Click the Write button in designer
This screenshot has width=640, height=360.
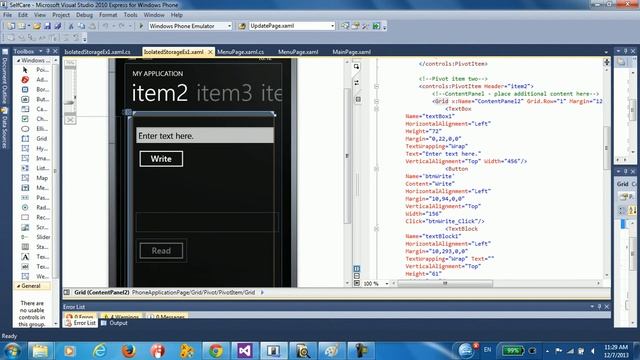[161, 159]
